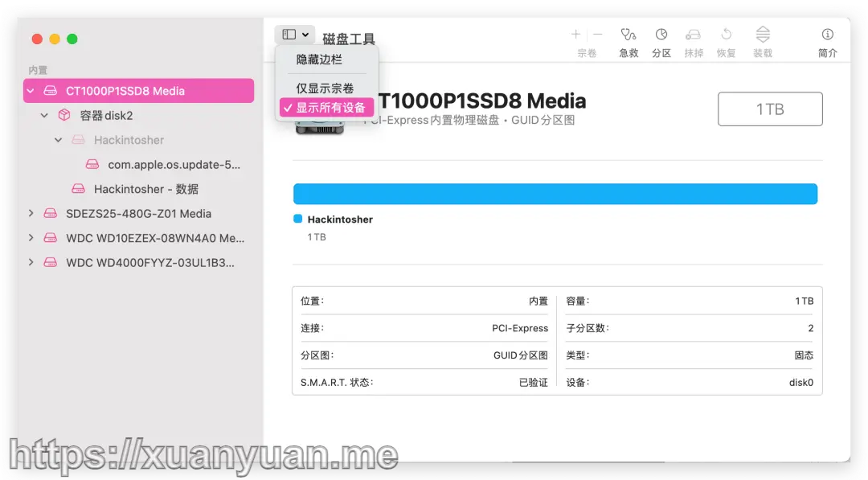Click the 恢复 restore icon
868x480 pixels.
[x=726, y=35]
